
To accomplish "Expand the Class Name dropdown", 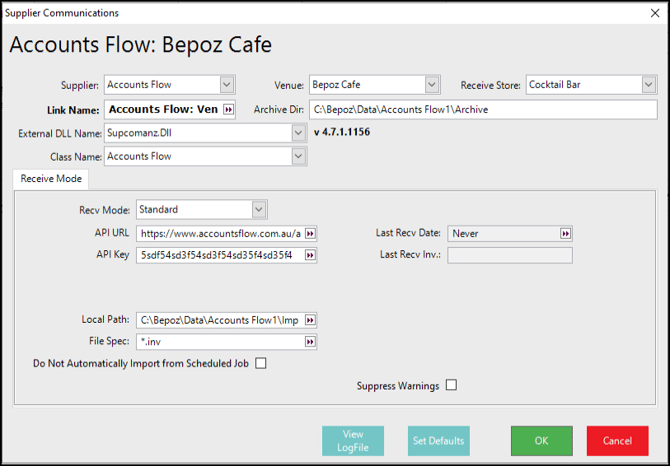I will click(298, 156).
